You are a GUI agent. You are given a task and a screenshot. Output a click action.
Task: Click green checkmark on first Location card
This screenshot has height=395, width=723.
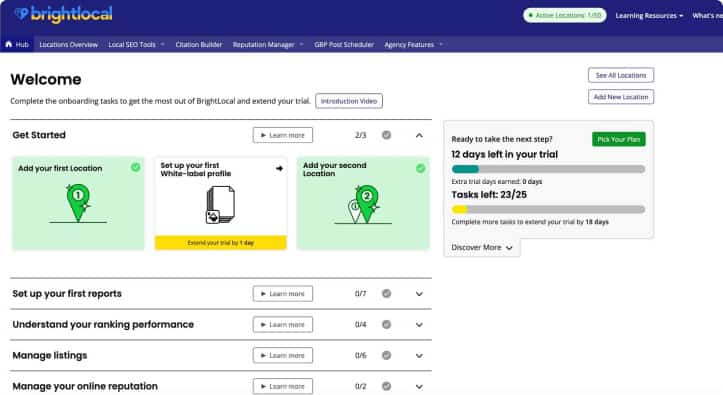pos(136,167)
